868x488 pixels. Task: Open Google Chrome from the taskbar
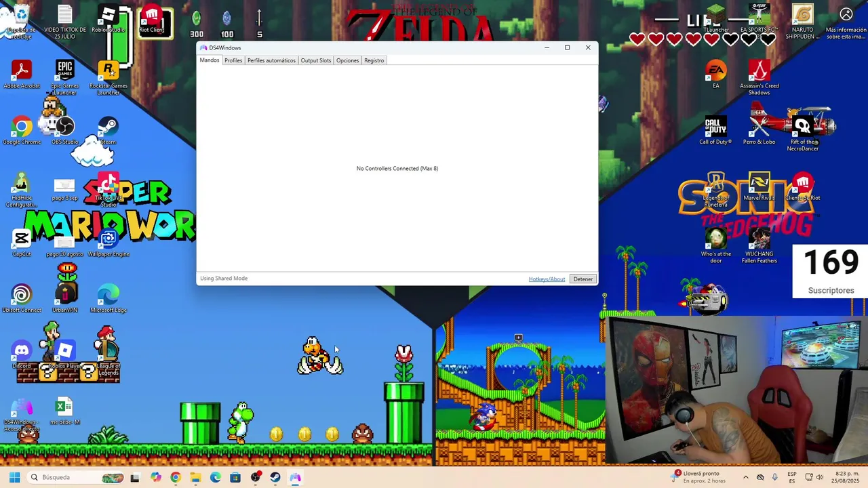(x=176, y=477)
